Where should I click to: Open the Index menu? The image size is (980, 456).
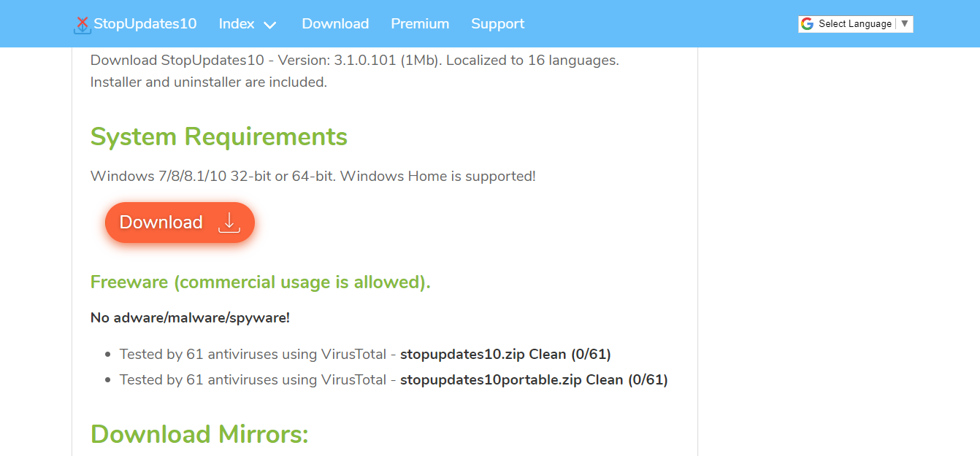(237, 23)
